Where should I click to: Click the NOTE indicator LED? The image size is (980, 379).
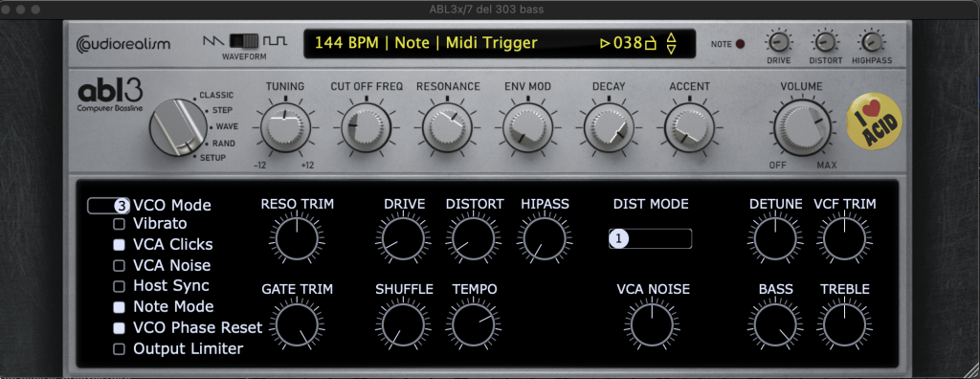(741, 44)
